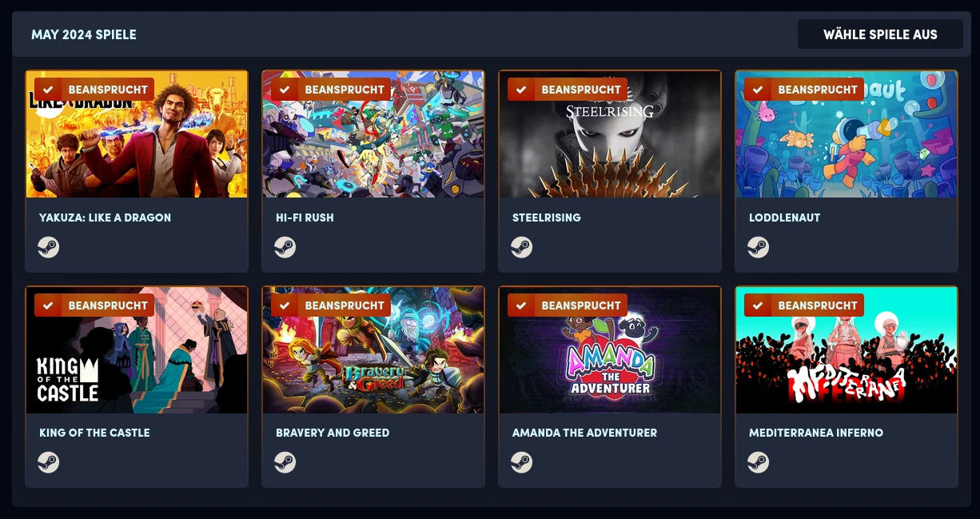Open the Loddlenaut title link
The height and width of the screenshot is (519, 980).
(x=784, y=218)
